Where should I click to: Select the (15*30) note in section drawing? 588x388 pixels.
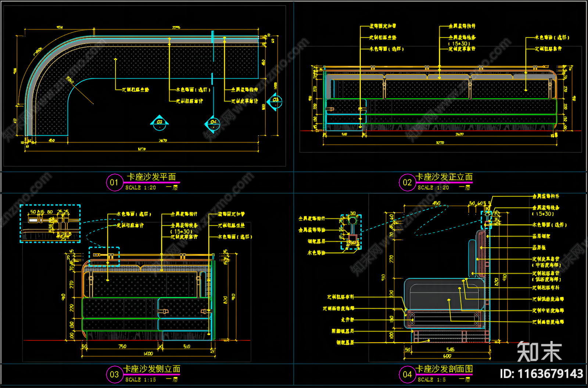(543, 213)
